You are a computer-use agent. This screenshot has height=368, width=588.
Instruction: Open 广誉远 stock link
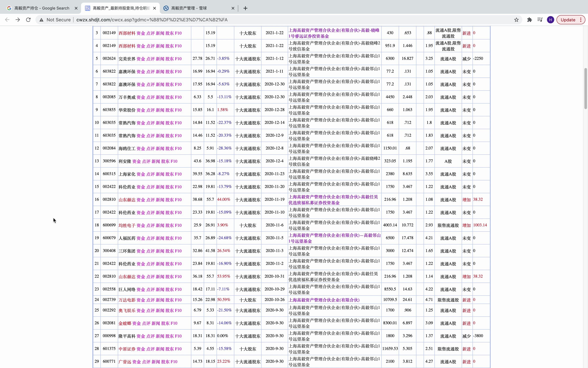pyautogui.click(x=125, y=362)
